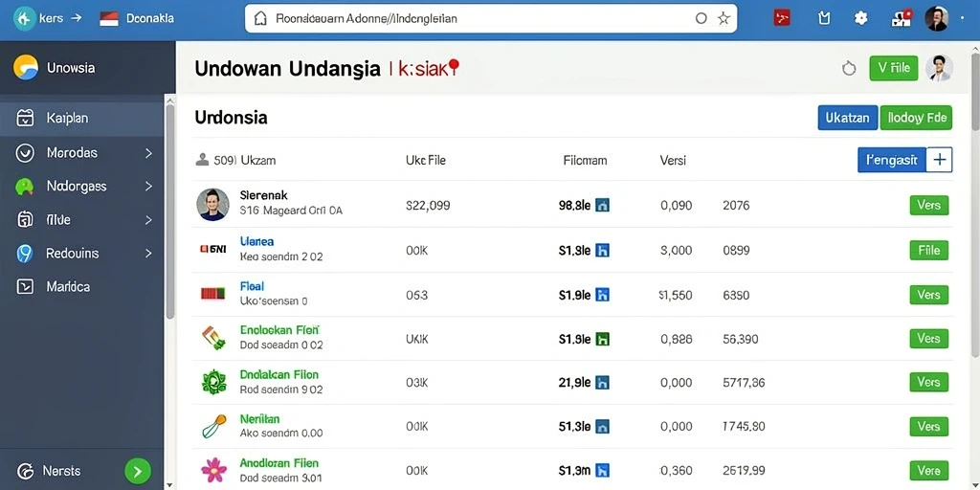Click the bookmark star in the address bar

coord(724,18)
